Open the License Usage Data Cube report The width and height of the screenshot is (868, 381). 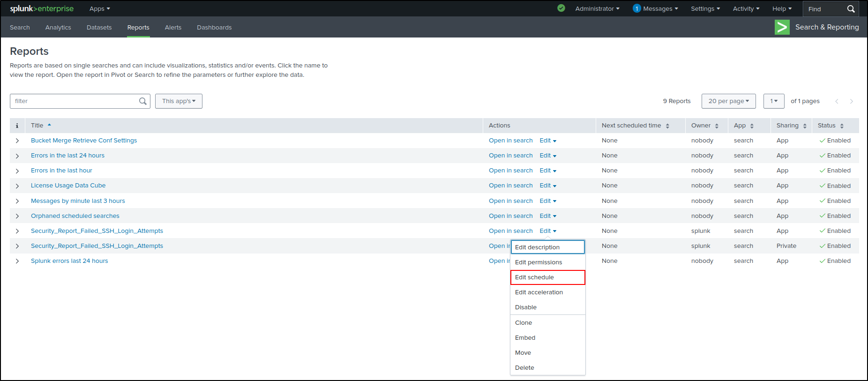click(68, 186)
